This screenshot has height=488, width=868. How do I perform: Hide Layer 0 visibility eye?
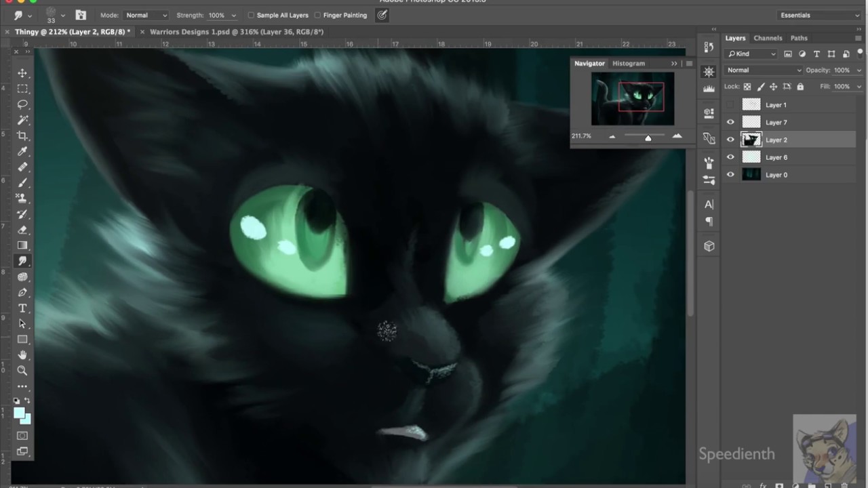[730, 175]
